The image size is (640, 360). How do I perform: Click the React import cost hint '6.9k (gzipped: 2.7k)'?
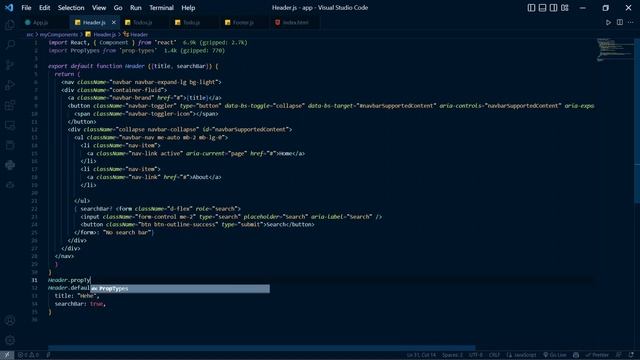click(x=215, y=42)
